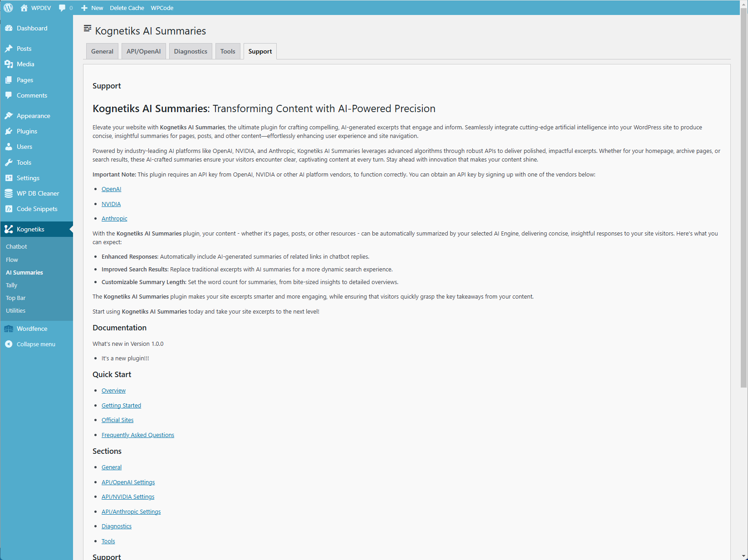The height and width of the screenshot is (560, 748).
Task: Open the Overview quick start link
Action: point(113,390)
